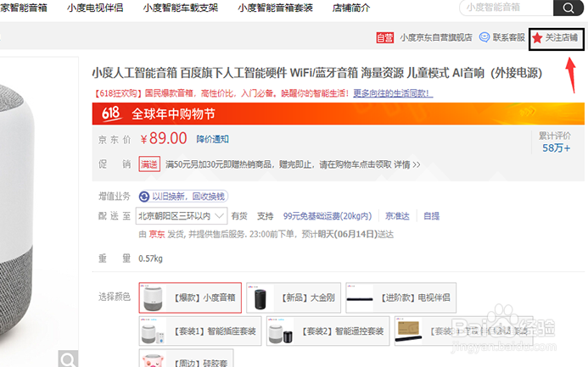Click the 自提 link
This screenshot has height=367, width=588.
click(x=431, y=216)
